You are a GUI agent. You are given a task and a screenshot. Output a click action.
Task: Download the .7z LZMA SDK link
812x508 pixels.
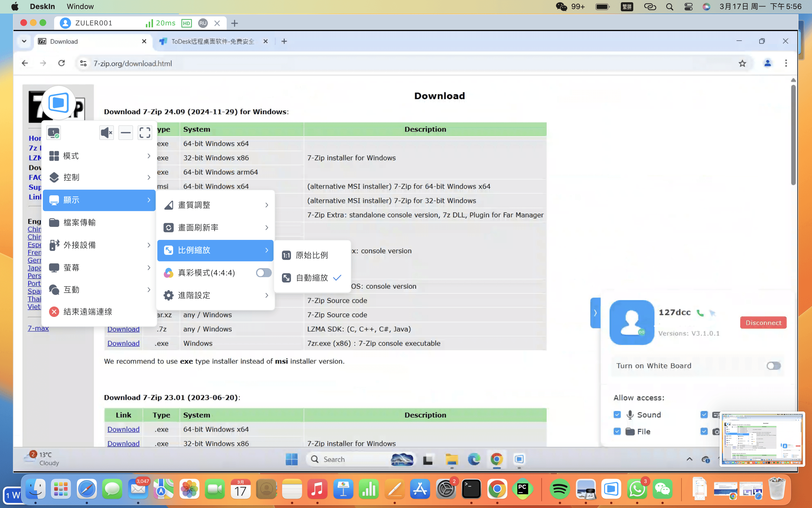pyautogui.click(x=123, y=329)
